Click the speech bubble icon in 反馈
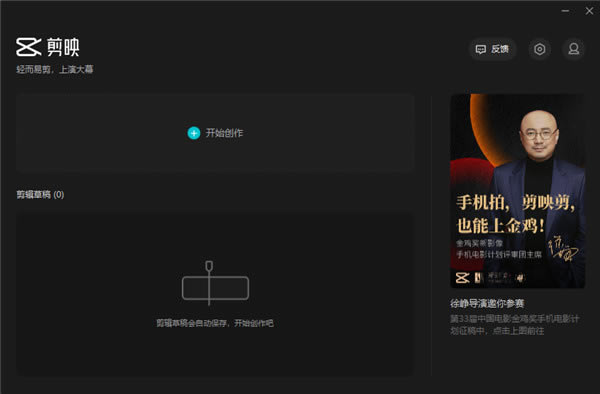Screen dimensions: 600x394 point(481,49)
